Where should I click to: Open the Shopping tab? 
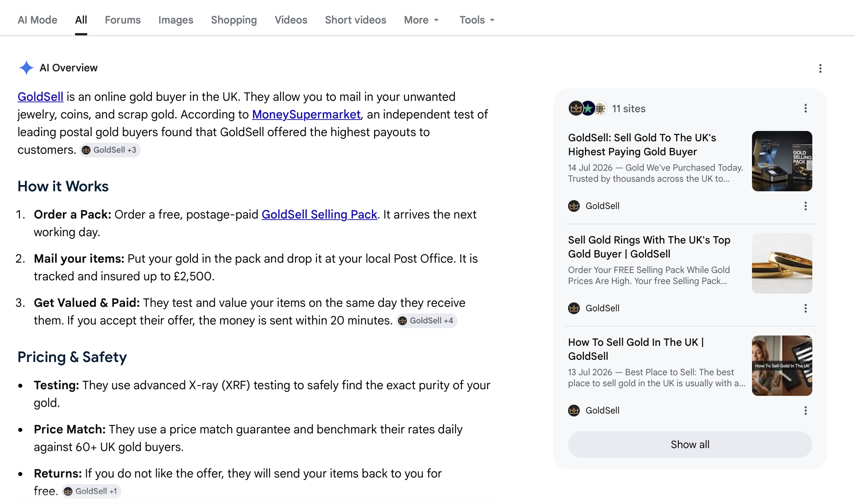pos(234,20)
